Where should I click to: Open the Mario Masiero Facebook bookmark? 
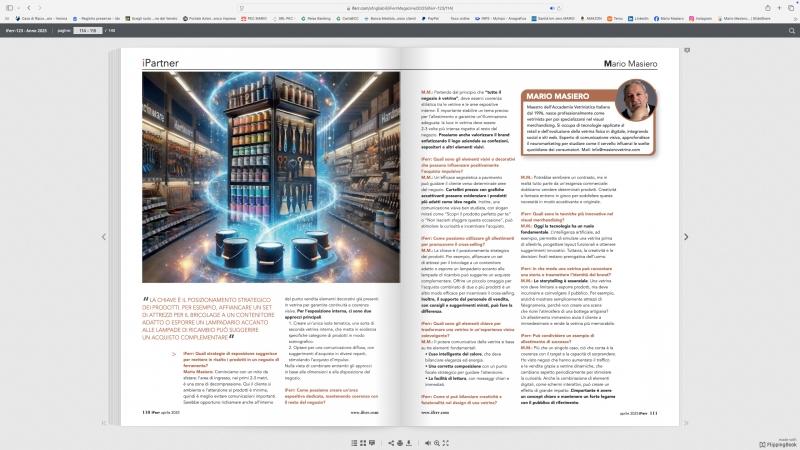click(669, 18)
